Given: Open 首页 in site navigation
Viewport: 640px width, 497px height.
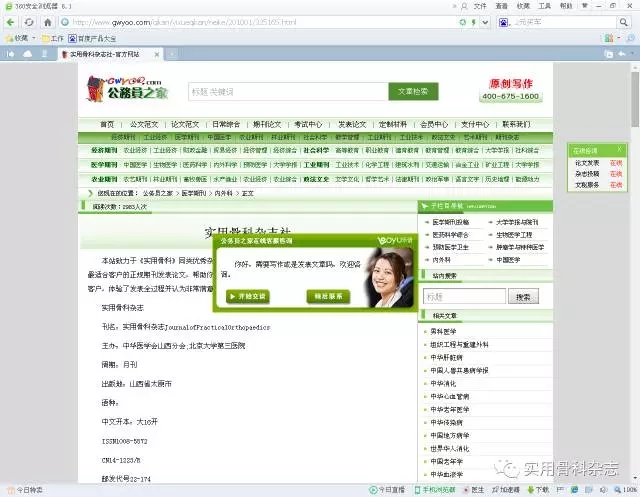Looking at the screenshot, I should click(107, 124).
